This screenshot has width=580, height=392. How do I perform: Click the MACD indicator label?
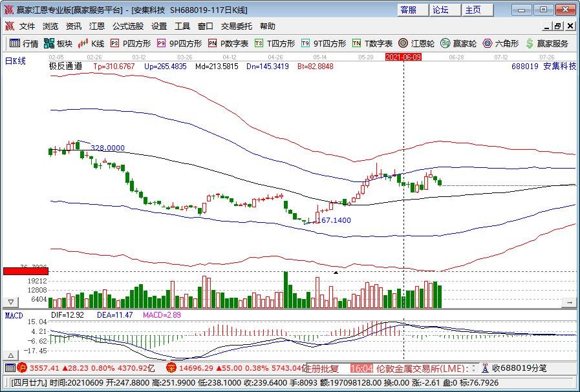pyautogui.click(x=14, y=316)
